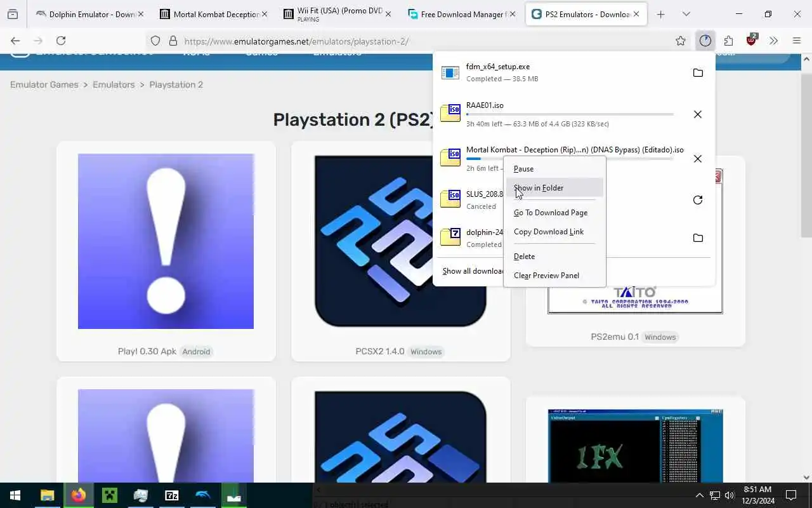812x508 pixels.
Task: Open Firefox View tab overview icon
Action: (x=13, y=14)
